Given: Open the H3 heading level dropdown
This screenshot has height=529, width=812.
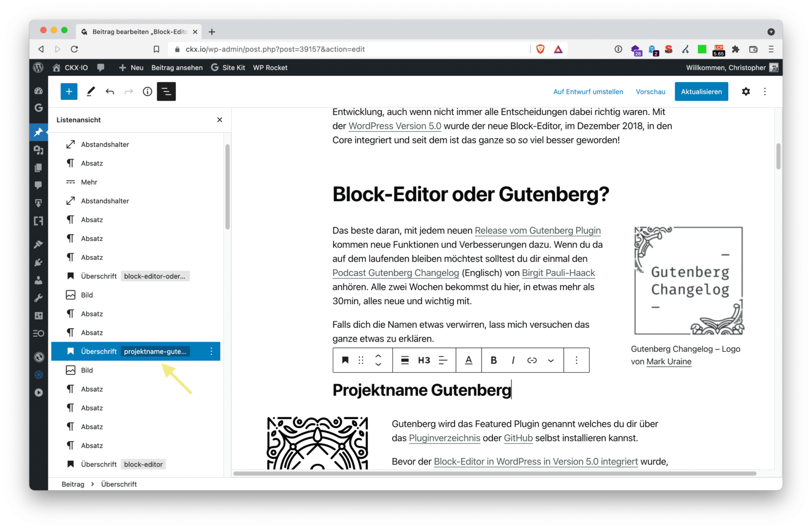Looking at the screenshot, I should tap(424, 360).
